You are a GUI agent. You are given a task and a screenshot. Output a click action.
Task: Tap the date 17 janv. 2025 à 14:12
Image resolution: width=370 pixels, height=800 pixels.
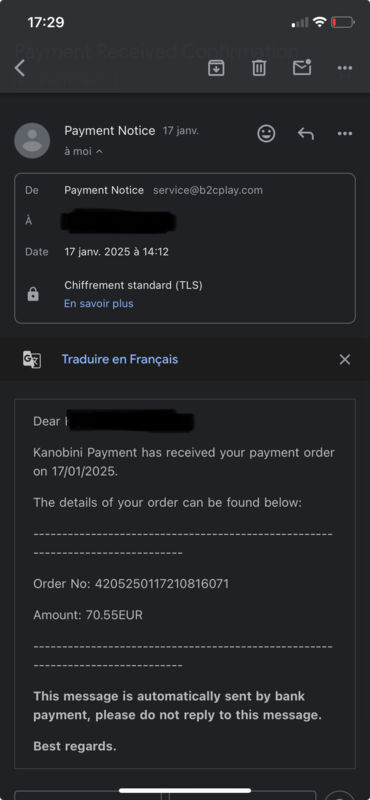pos(116,252)
